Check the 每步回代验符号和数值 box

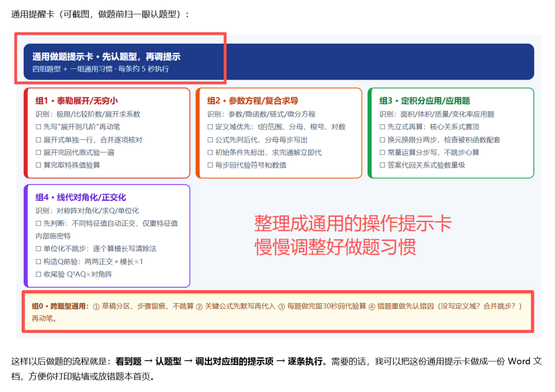[210, 165]
